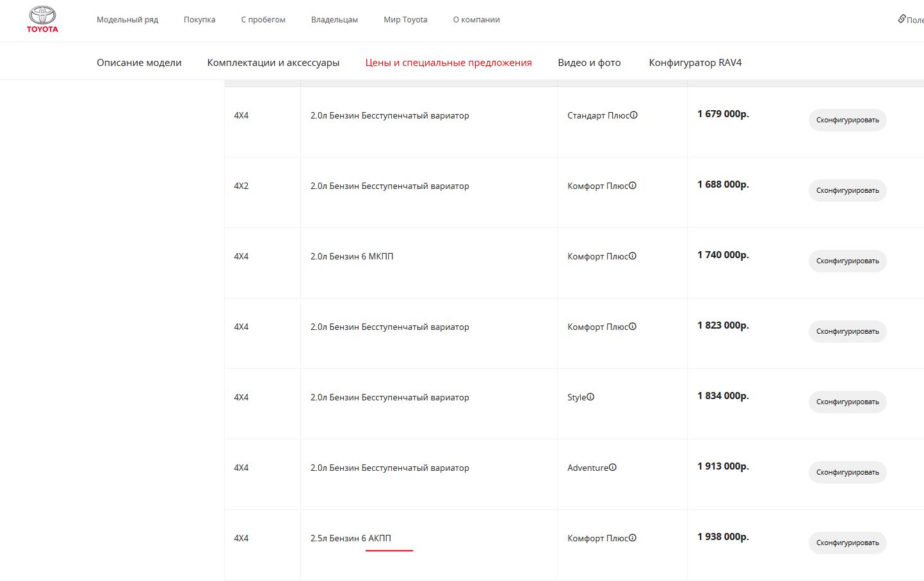924x581 pixels.
Task: Click Сконфигурировать for the 1 679 000р. model
Action: click(847, 120)
